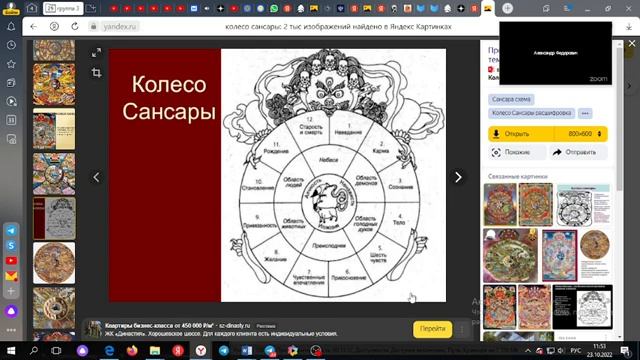Open Telegram from the browser sidebar
Viewport: 640px width, 360px height.
[11, 230]
